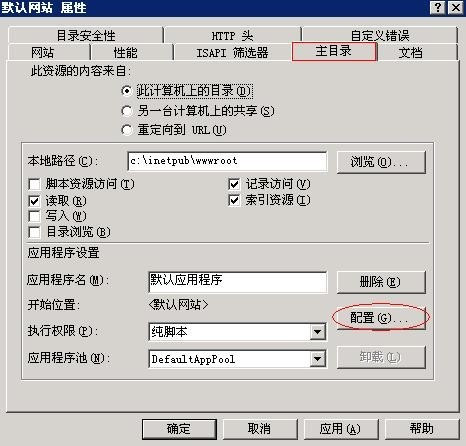Switch to the 目录安全性 tab
466x446 pixels.
tap(86, 35)
